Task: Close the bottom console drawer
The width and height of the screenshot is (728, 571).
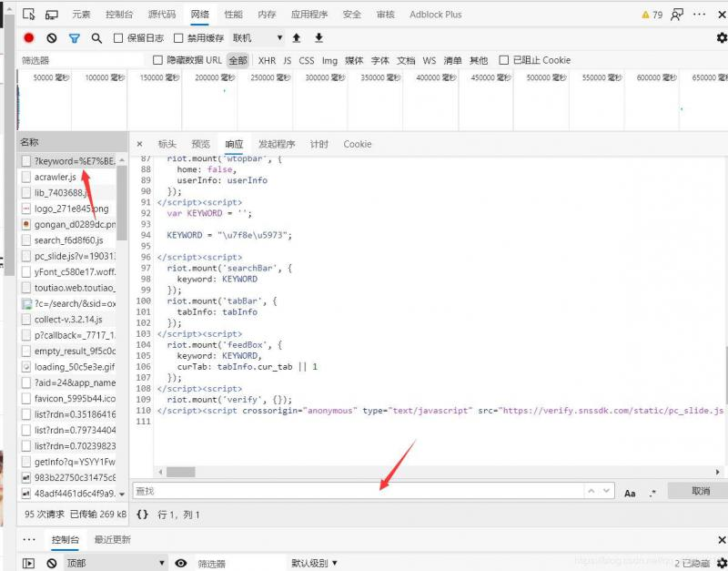Action: 722,539
